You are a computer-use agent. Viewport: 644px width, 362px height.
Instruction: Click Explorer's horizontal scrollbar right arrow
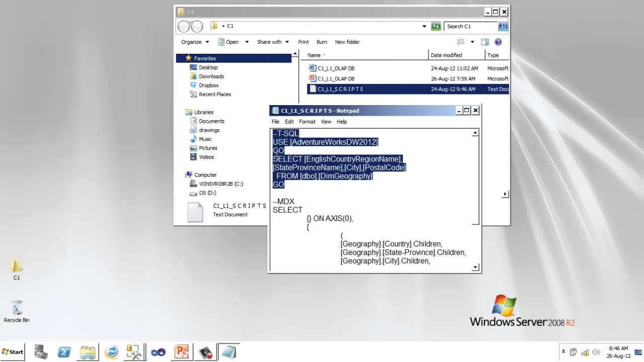point(506,194)
